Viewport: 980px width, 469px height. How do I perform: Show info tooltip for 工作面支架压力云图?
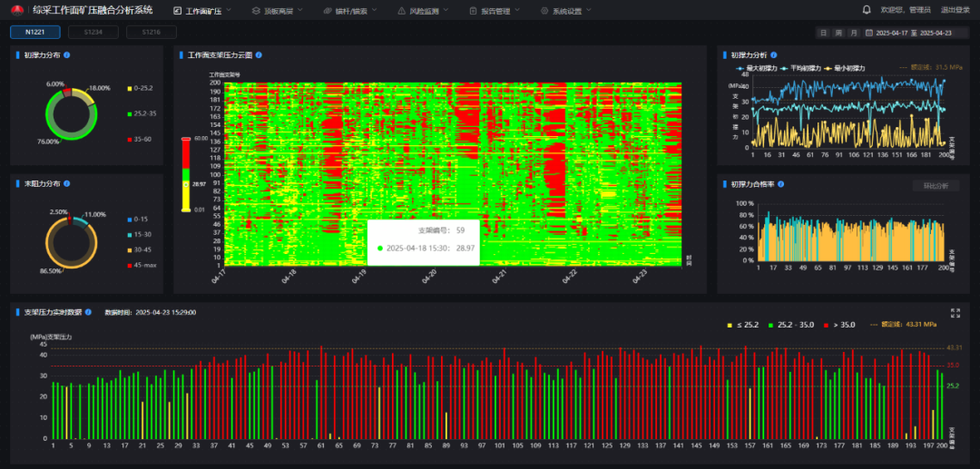coord(259,55)
